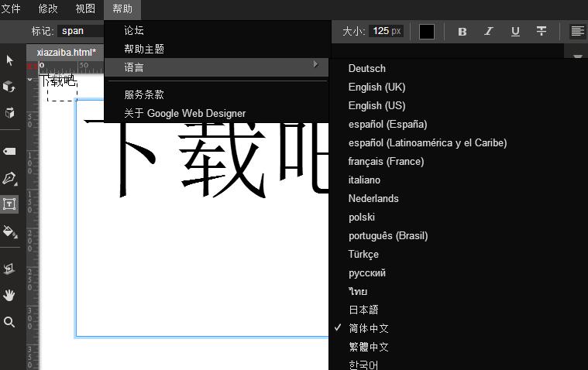Image resolution: width=588 pixels, height=370 pixels.
Task: Select the Hand pan tool
Action: click(10, 295)
